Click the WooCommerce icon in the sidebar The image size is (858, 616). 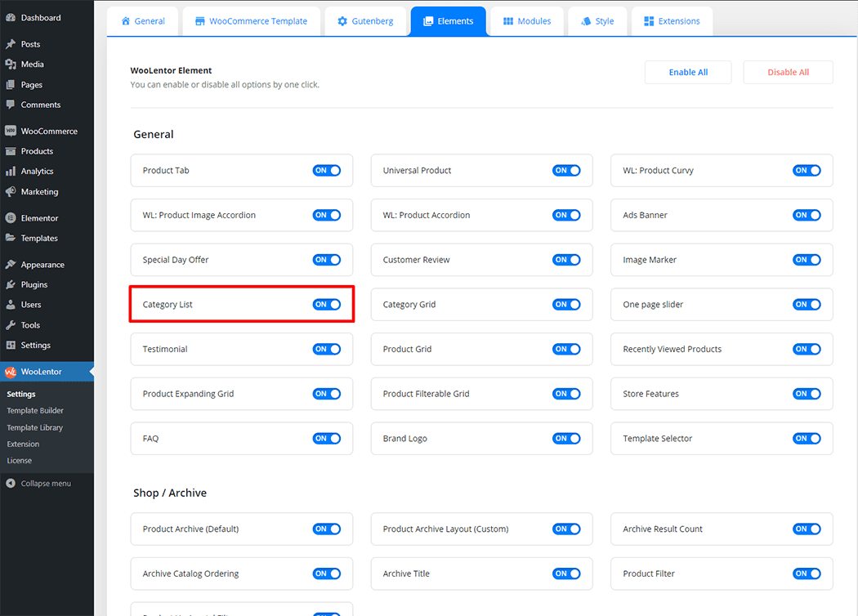tap(11, 131)
